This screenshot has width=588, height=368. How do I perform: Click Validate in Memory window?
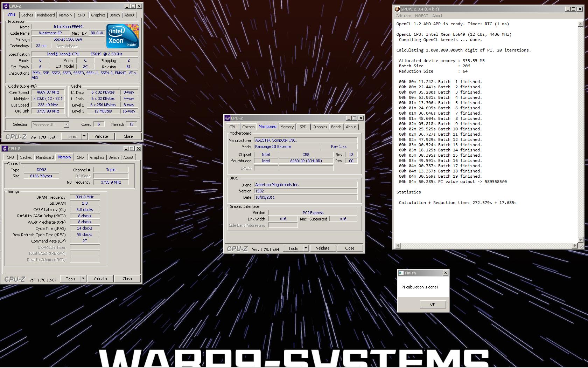coord(100,279)
